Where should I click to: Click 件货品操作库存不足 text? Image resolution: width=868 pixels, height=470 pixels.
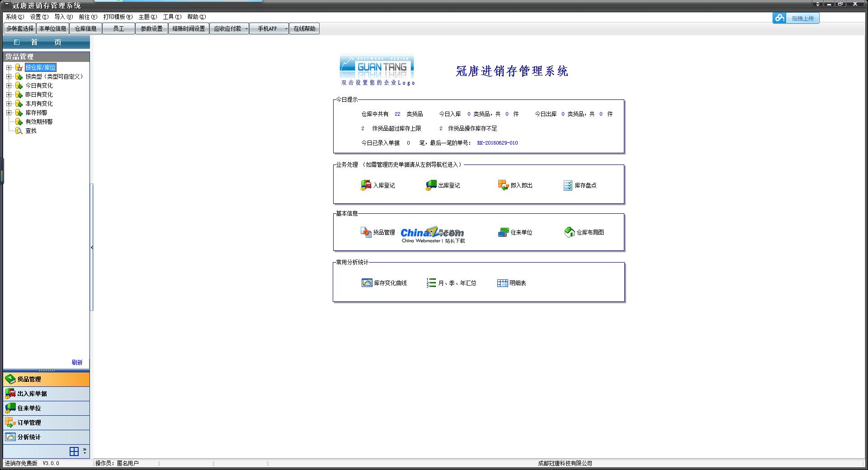click(472, 128)
